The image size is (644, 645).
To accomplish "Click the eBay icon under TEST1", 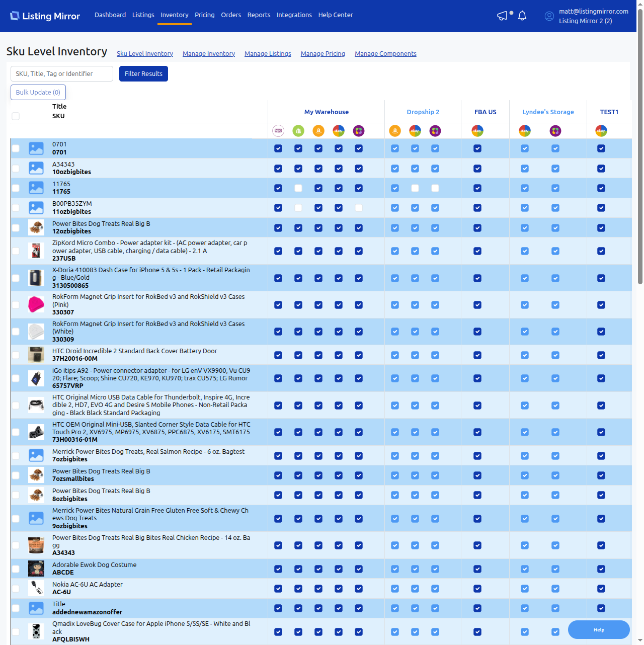I will [601, 131].
